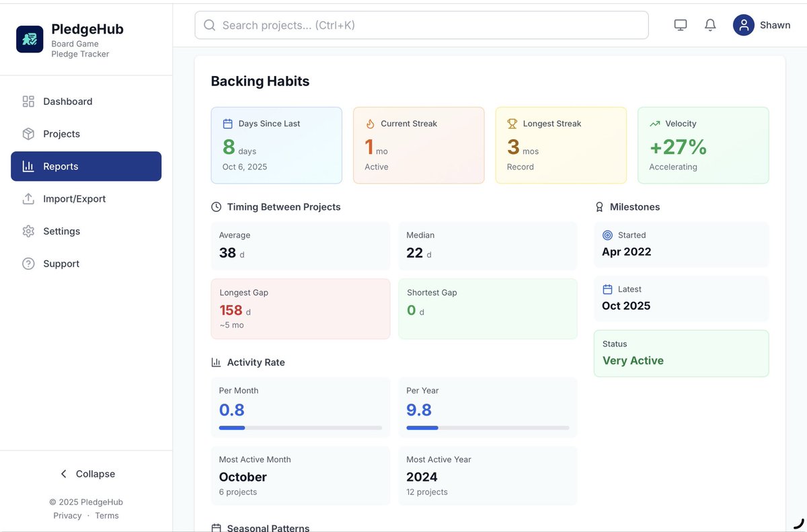
Task: Click the October most active month
Action: (x=243, y=477)
